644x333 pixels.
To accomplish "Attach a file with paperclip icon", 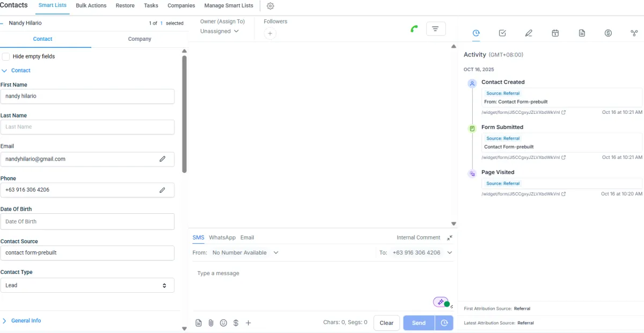I will (211, 323).
